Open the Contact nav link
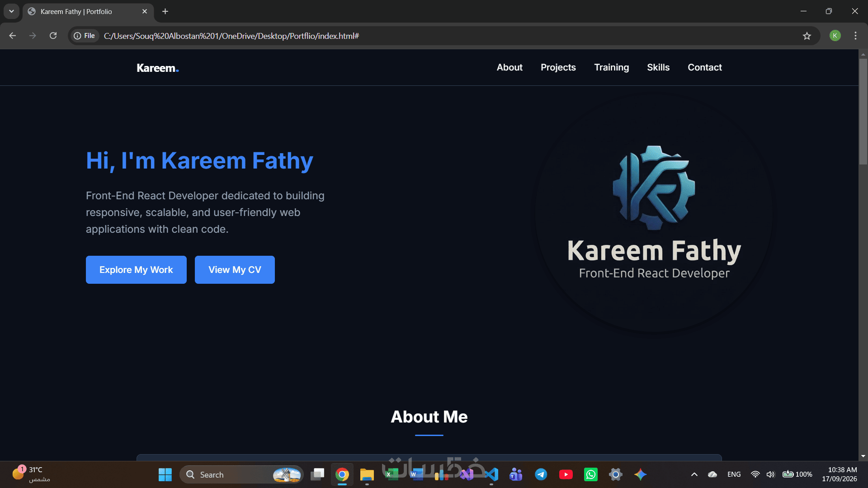Viewport: 868px width, 488px height. coord(705,67)
